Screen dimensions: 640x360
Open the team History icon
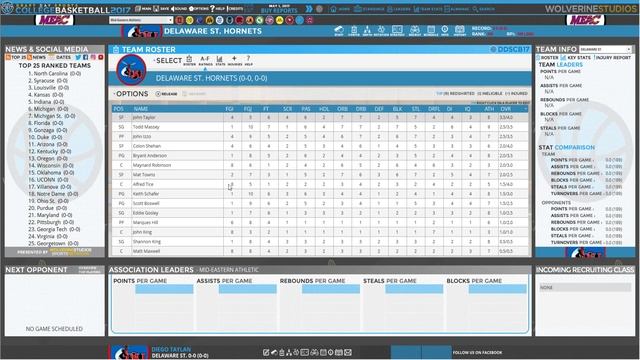tap(460, 31)
